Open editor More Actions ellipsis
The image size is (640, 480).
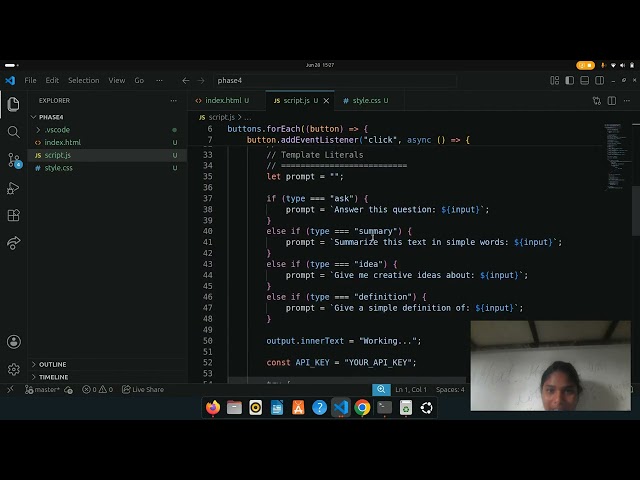point(627,100)
